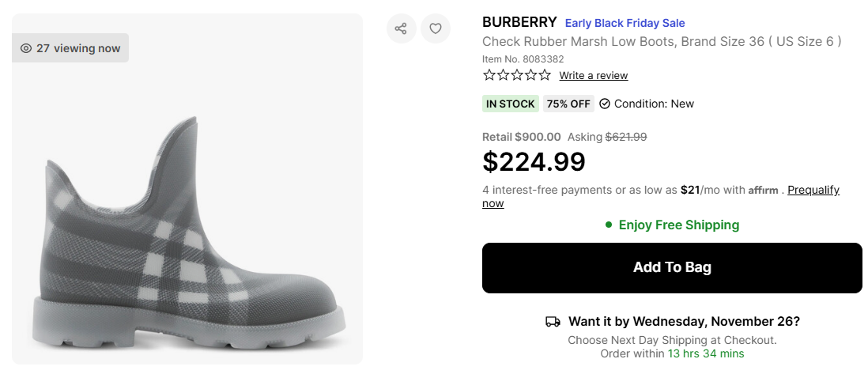868x374 pixels.
Task: Click the third review star
Action: [x=517, y=75]
